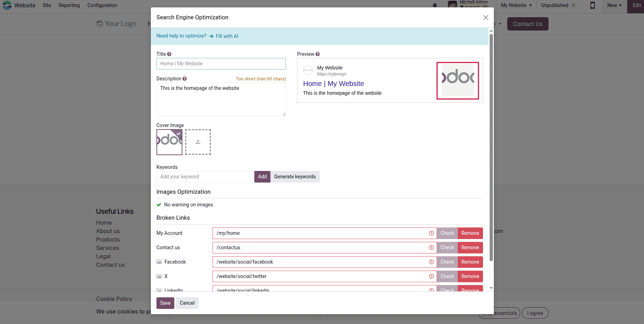Click the Contact Us header button
This screenshot has width=644, height=324.
[528, 24]
